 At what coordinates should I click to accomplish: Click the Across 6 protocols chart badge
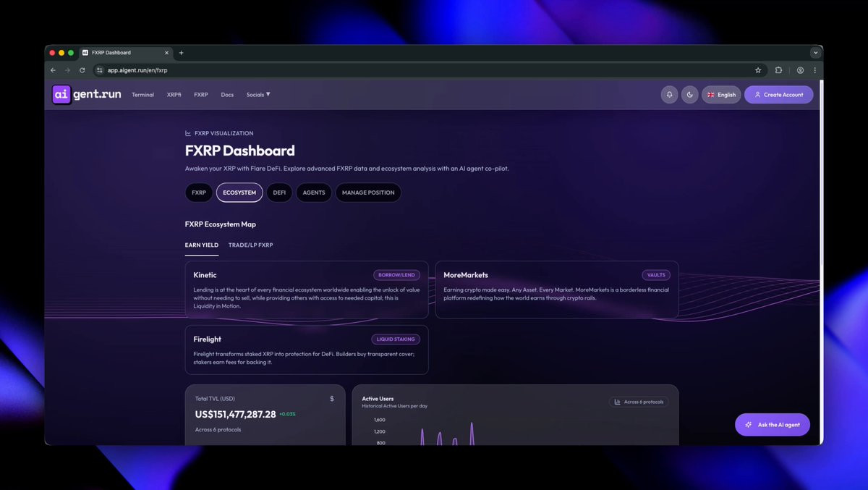639,402
